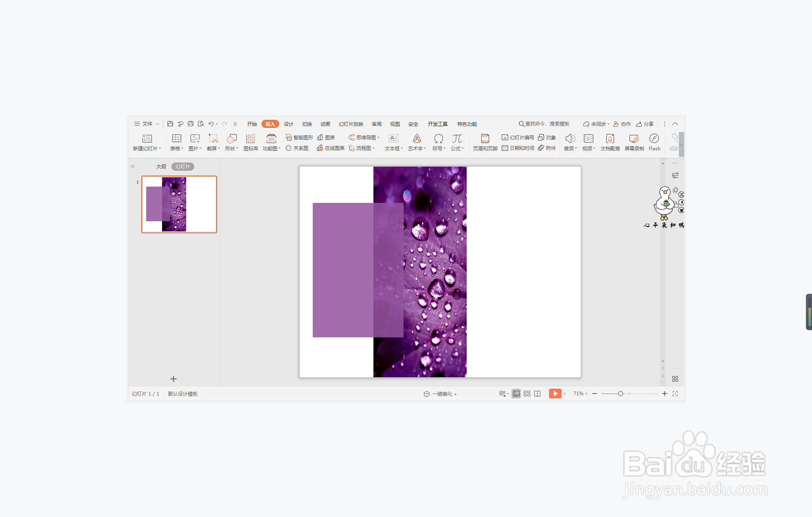Viewport: 812px width, 517px height.
Task: Click the 分享 share button
Action: coord(645,124)
